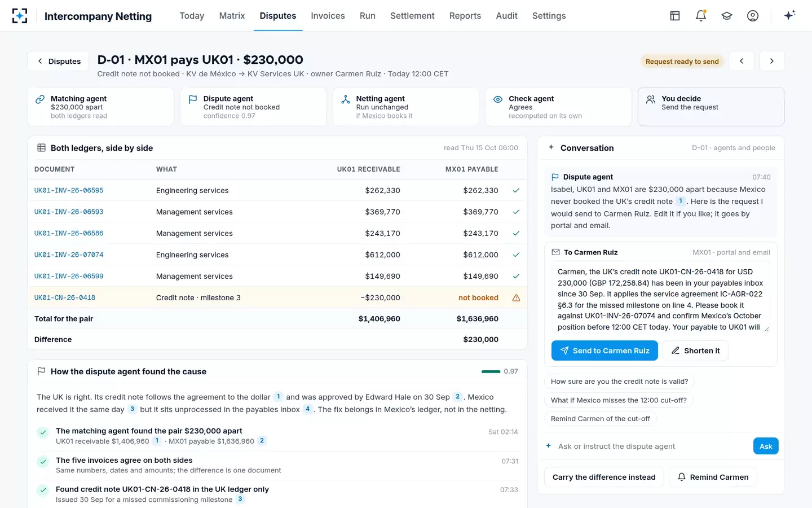Open the AI sparkle assistant icon
The width and height of the screenshot is (812, 508).
pyautogui.click(x=789, y=15)
